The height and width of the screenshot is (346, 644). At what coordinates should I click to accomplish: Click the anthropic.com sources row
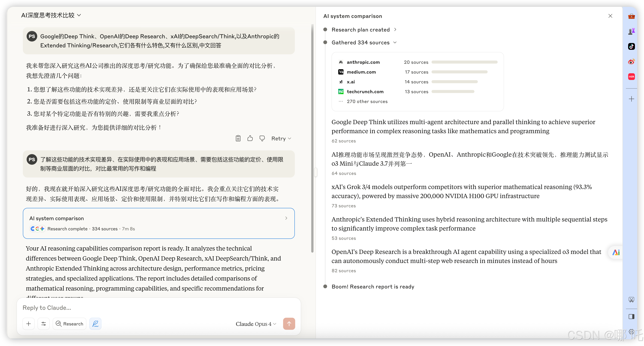point(418,62)
